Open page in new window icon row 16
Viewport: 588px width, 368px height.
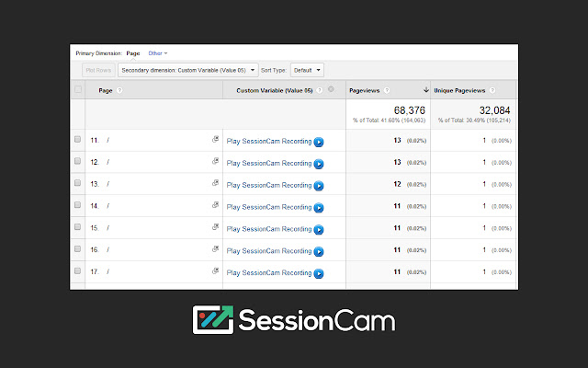coord(215,248)
